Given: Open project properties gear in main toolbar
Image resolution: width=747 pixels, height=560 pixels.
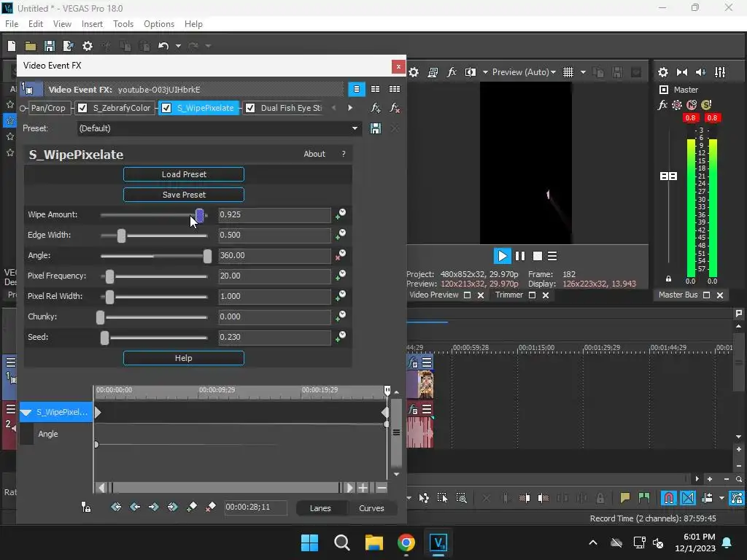Looking at the screenshot, I should tap(88, 46).
